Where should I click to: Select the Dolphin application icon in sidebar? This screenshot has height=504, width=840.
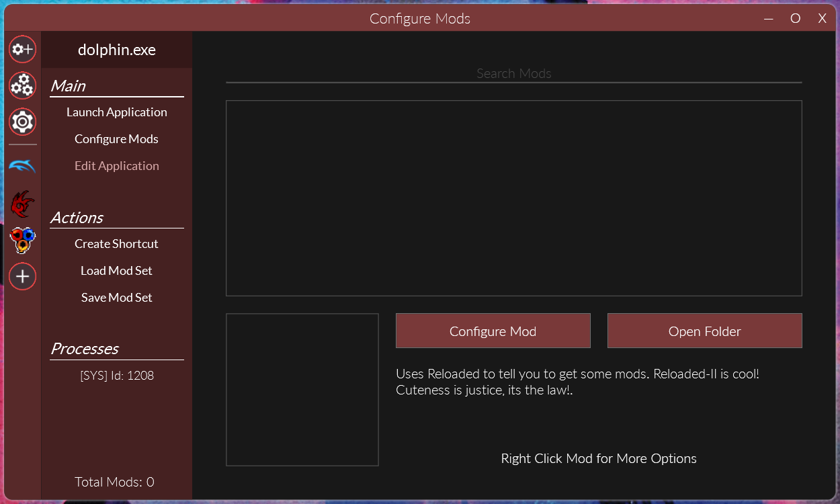22,166
